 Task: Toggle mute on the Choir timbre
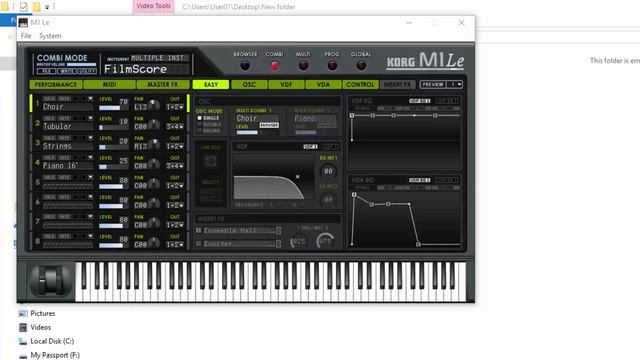click(x=64, y=99)
